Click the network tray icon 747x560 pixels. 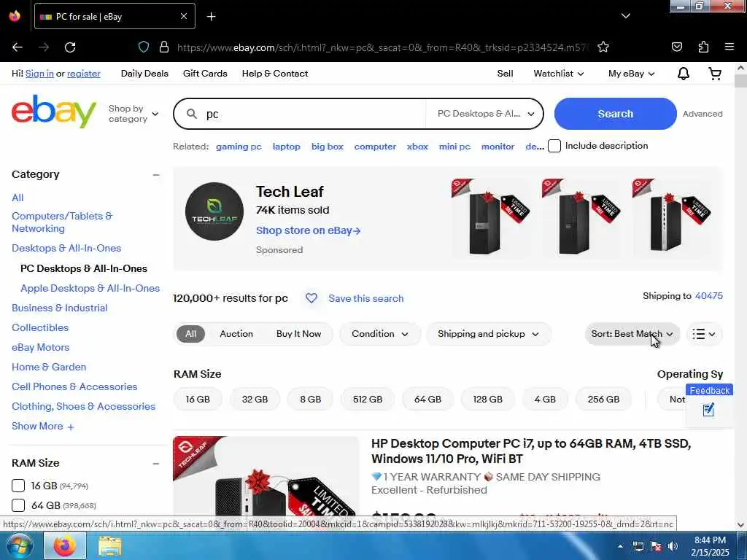[x=638, y=546]
